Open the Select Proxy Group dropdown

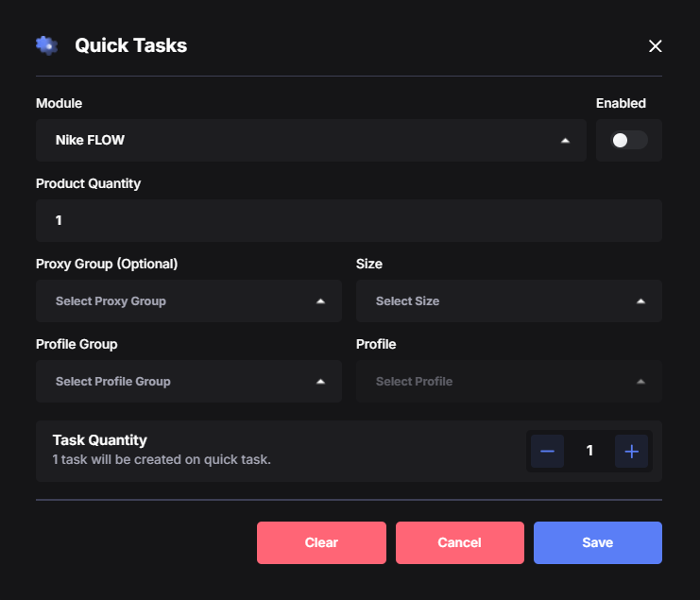pyautogui.click(x=188, y=300)
